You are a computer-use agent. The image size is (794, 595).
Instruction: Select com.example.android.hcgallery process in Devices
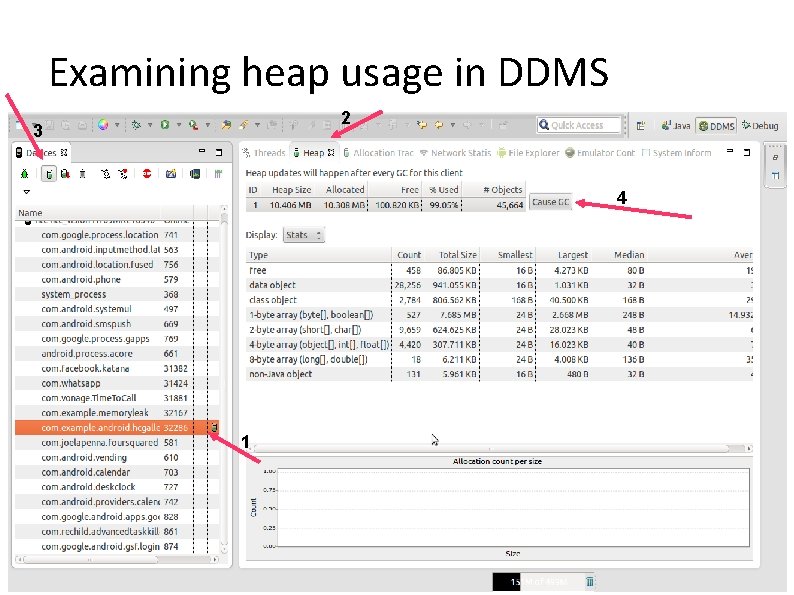[116, 427]
